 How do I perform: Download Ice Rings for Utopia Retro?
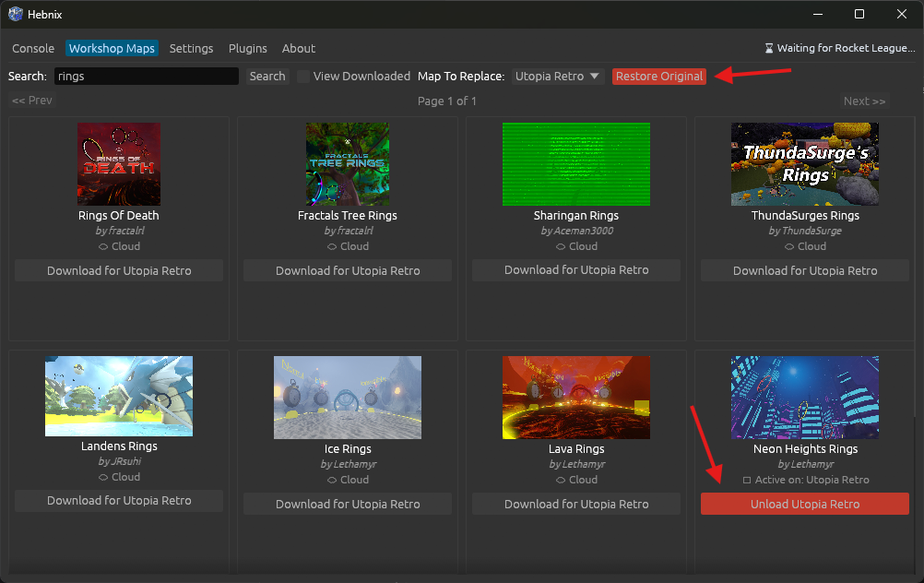point(348,504)
